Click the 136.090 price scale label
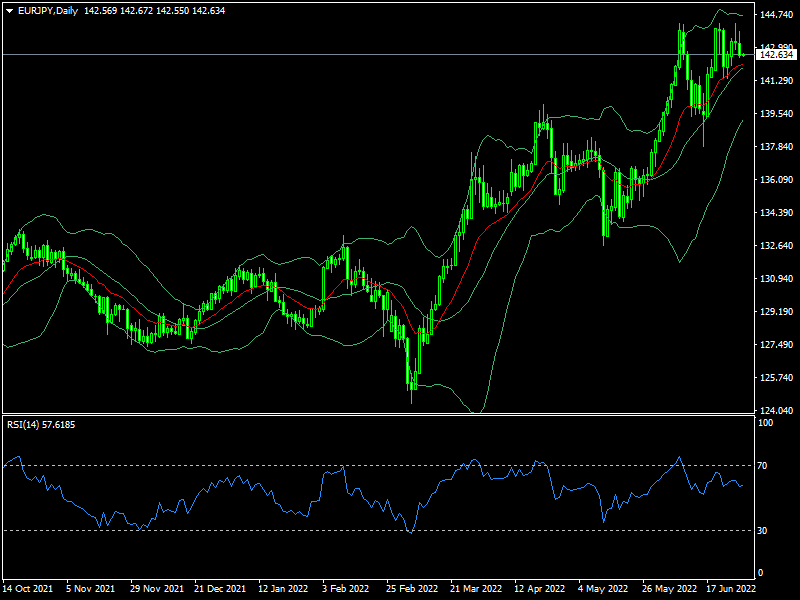 (x=776, y=180)
